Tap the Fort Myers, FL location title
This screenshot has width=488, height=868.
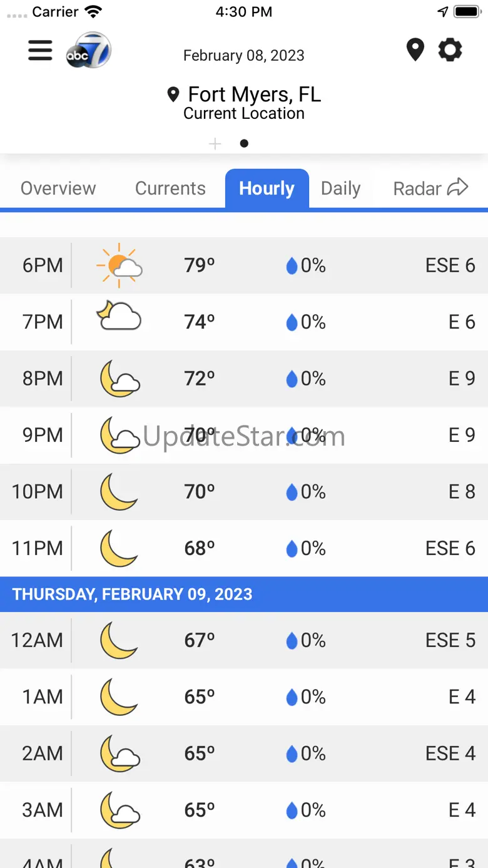[253, 94]
